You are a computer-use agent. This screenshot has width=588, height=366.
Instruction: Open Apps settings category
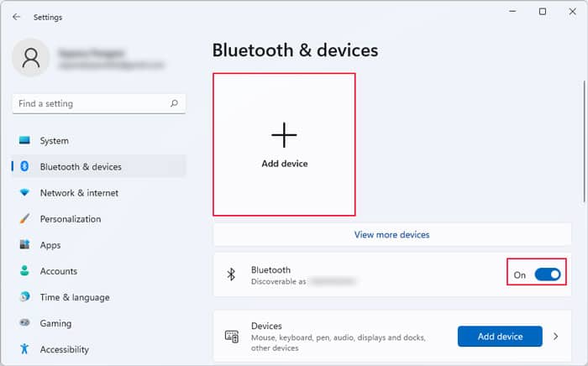99,244
